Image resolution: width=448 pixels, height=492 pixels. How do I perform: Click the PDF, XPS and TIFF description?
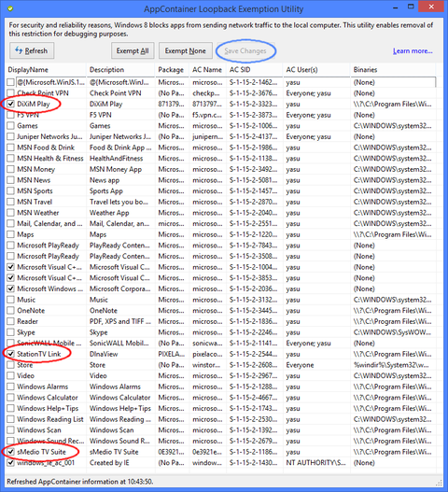point(120,321)
